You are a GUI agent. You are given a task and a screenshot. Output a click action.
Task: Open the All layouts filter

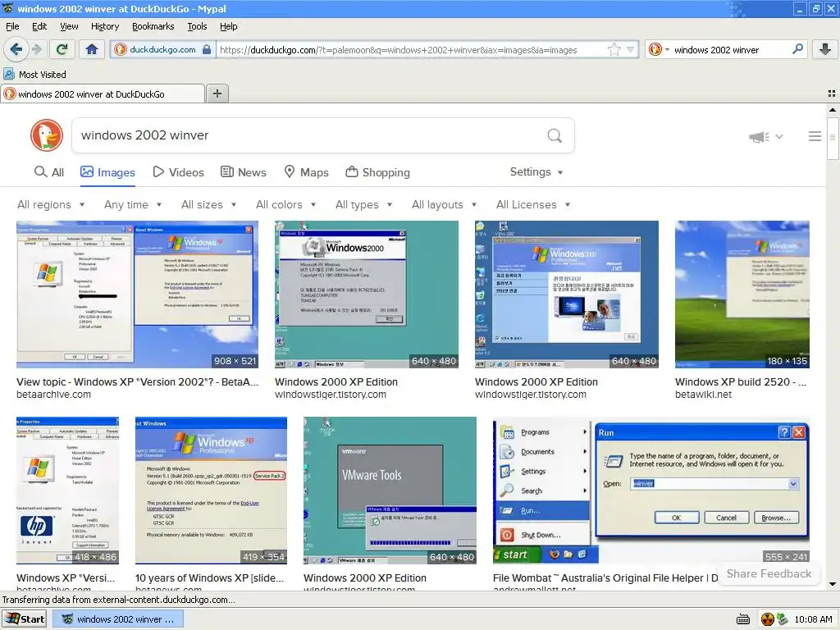pos(444,204)
